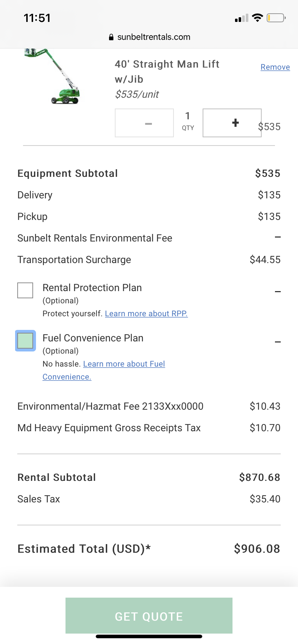This screenshot has height=644, width=298.
Task: Tap the quantity value above QTY
Action: tap(188, 116)
